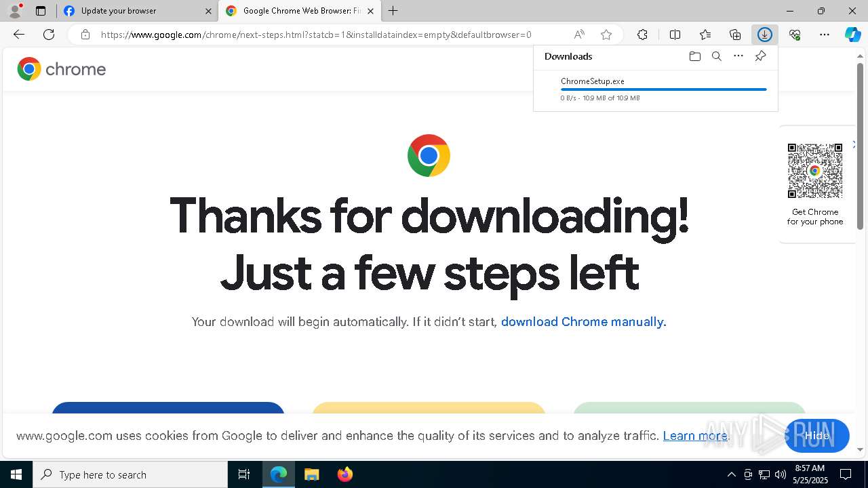Open the tab actions menu icon
Screen dimensions: 868x488
tap(41, 11)
